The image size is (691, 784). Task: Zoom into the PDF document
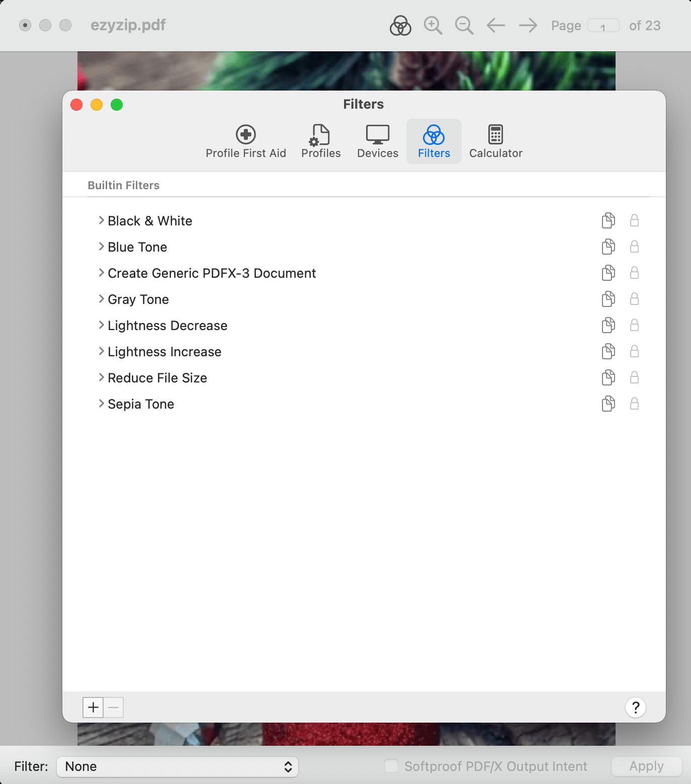tap(433, 25)
